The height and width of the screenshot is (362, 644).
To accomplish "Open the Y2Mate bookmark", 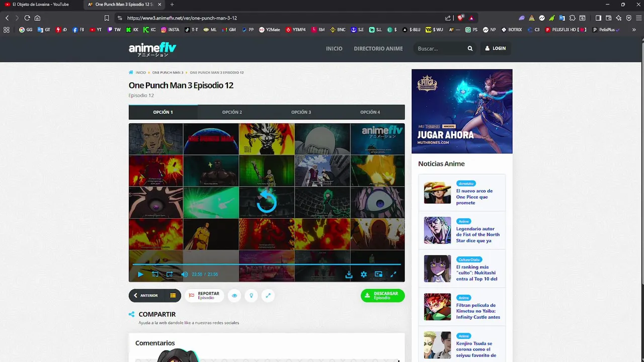I will coord(270,30).
